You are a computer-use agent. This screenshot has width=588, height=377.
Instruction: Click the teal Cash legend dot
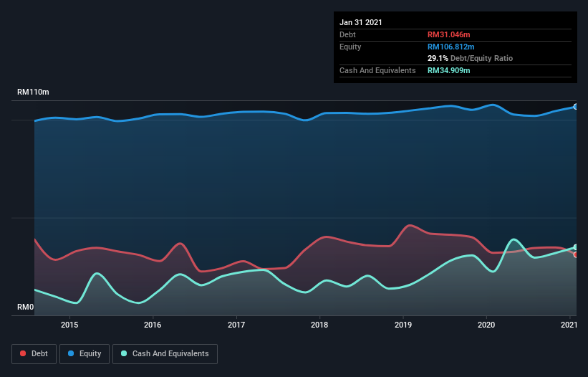pos(124,354)
